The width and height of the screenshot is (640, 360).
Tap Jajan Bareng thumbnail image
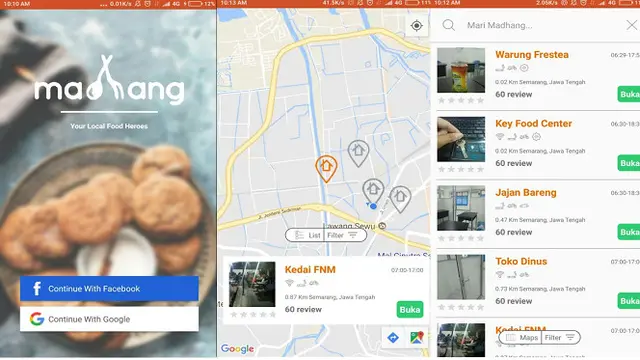(x=461, y=208)
